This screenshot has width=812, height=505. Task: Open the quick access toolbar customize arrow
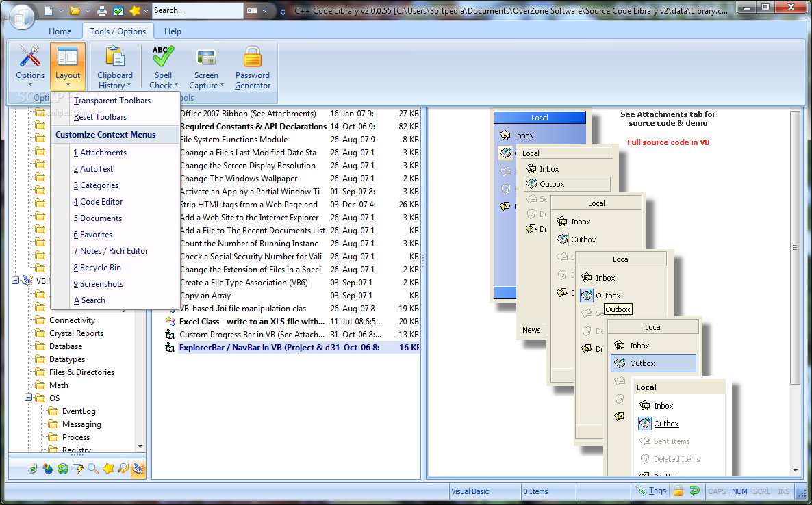(283, 12)
